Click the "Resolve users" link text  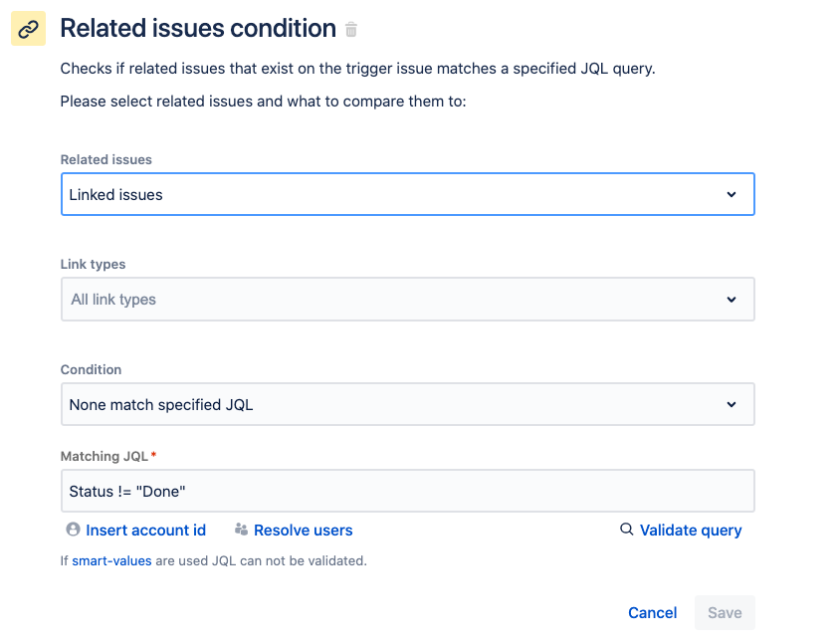coord(303,531)
